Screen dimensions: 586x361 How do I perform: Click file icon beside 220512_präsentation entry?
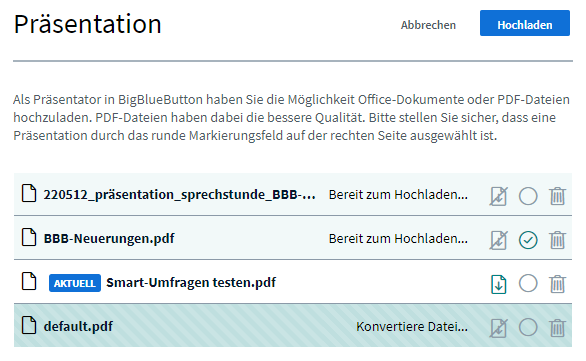point(29,193)
